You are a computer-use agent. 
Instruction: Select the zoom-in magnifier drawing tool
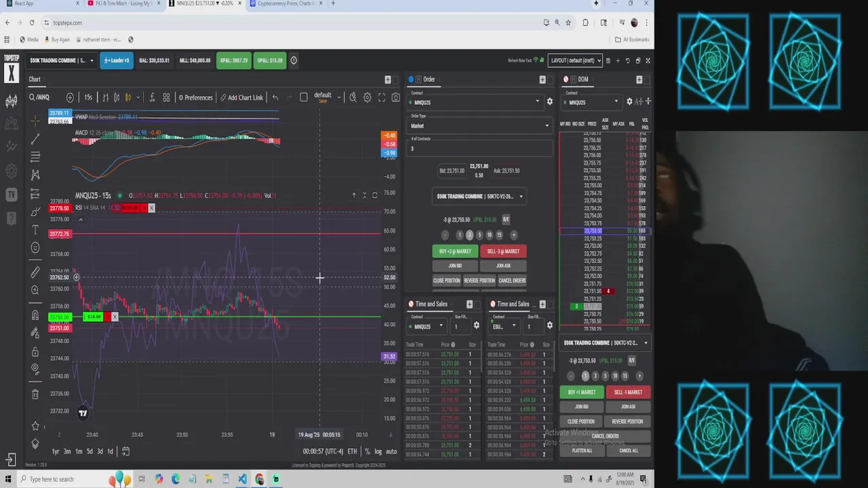[x=35, y=290]
